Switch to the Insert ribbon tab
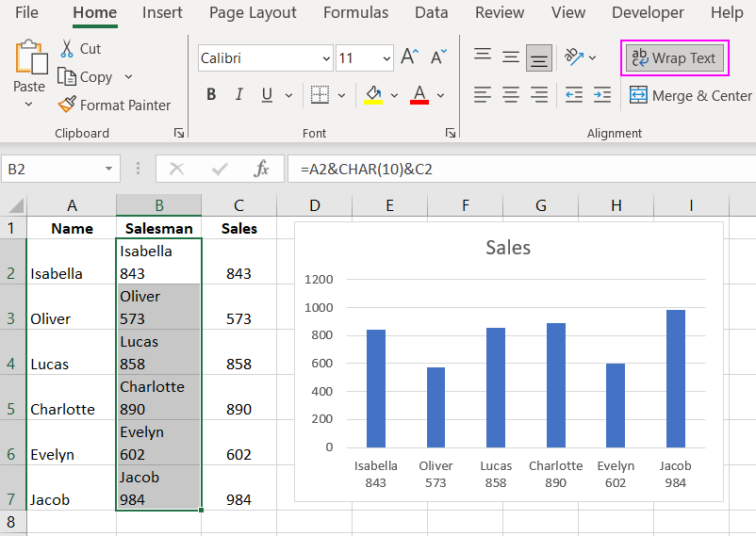This screenshot has height=536, width=756. [x=163, y=13]
